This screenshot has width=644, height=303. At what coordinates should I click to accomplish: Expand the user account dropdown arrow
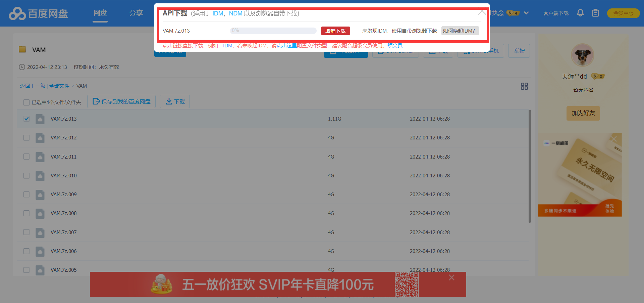pyautogui.click(x=526, y=13)
